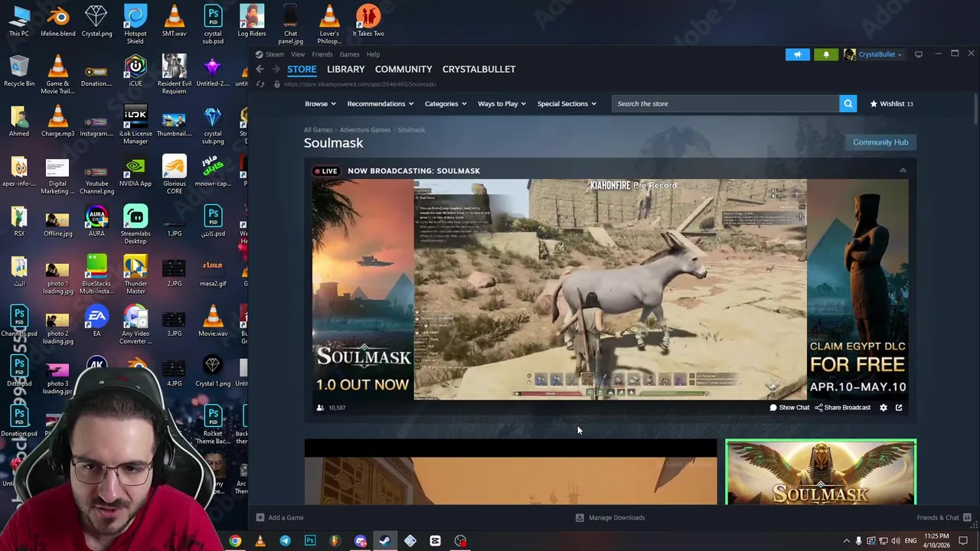Switch to the LIBRARY tab

[345, 69]
